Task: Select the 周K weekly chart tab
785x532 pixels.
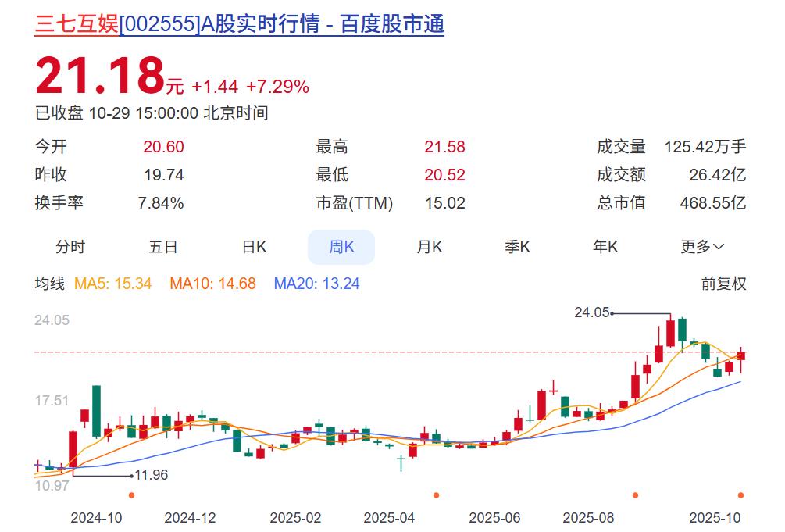Action: point(341,247)
